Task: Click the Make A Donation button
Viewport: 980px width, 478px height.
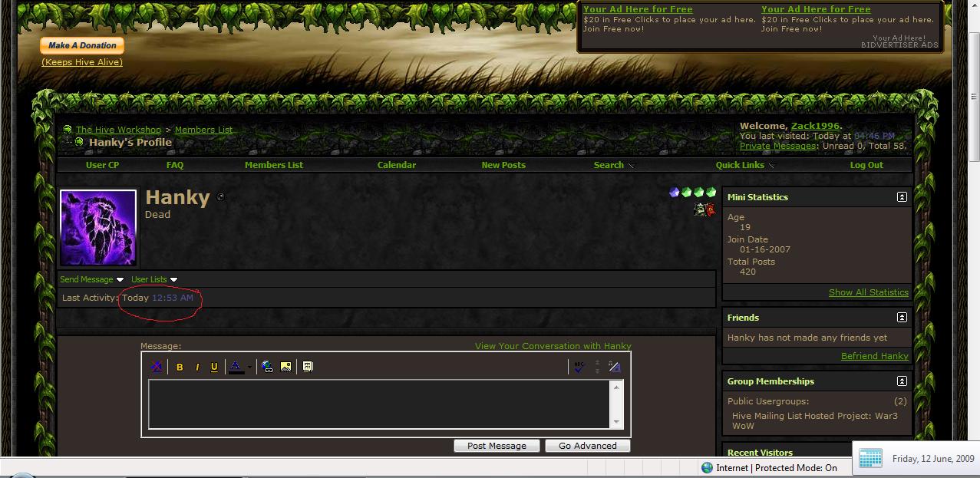Action: point(82,45)
